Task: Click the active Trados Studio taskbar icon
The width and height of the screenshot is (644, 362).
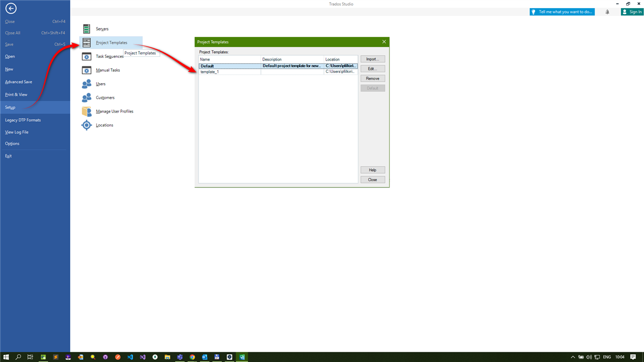Action: [242, 357]
